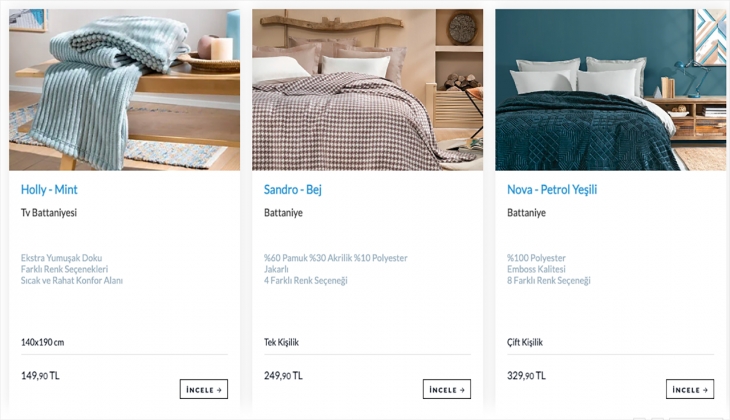
Task: Click the Tv Battaniyesi category text
Action: [x=49, y=213]
